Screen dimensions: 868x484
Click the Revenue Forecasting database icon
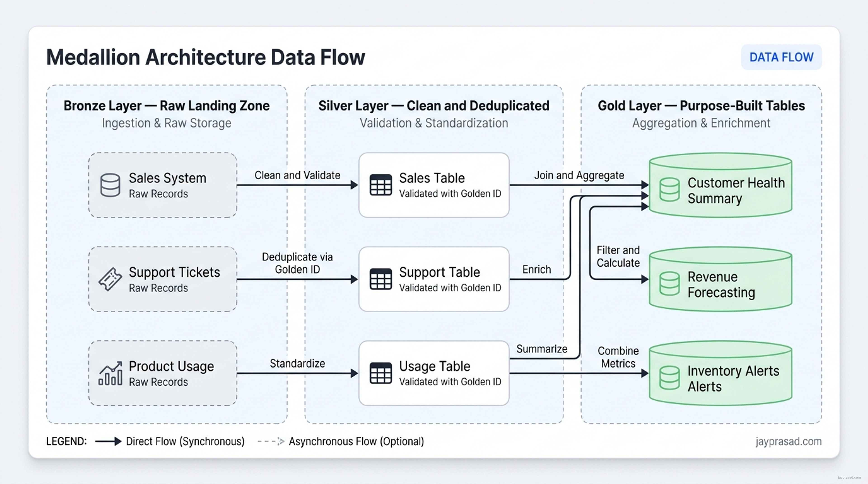[x=669, y=284]
